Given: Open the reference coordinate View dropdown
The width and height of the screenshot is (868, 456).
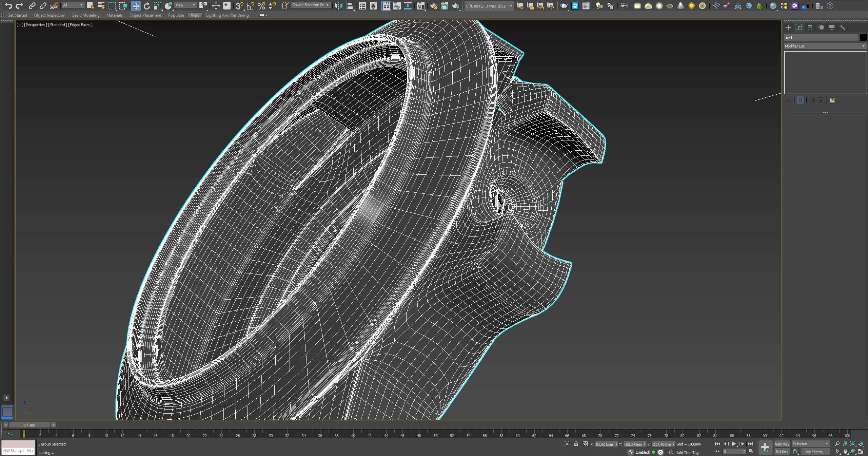Looking at the screenshot, I should coord(185,5).
